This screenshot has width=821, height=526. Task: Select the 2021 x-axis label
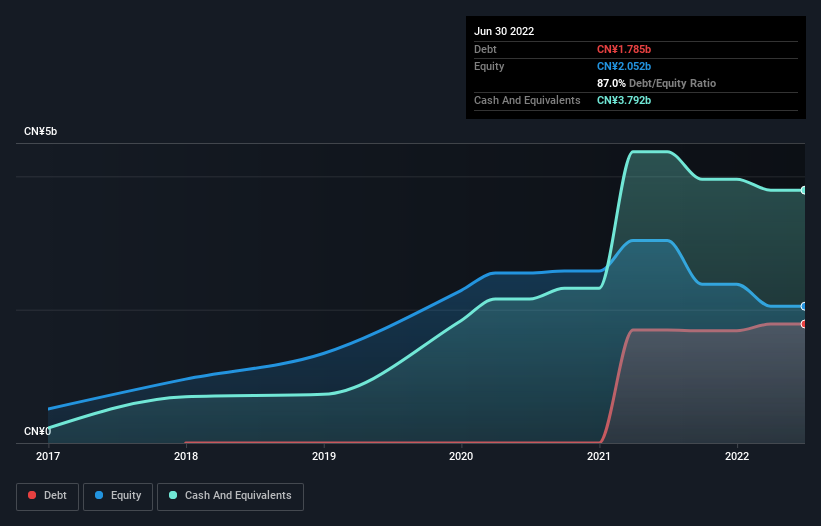[598, 456]
